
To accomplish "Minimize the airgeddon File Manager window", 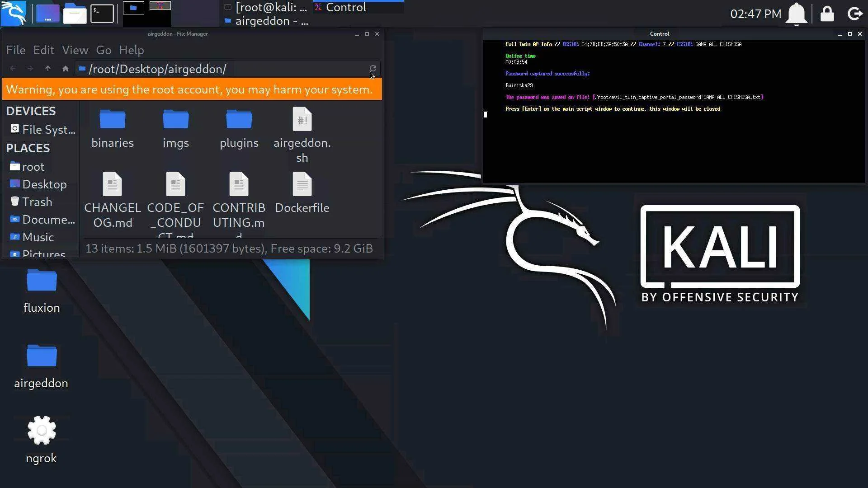I will [x=357, y=34].
